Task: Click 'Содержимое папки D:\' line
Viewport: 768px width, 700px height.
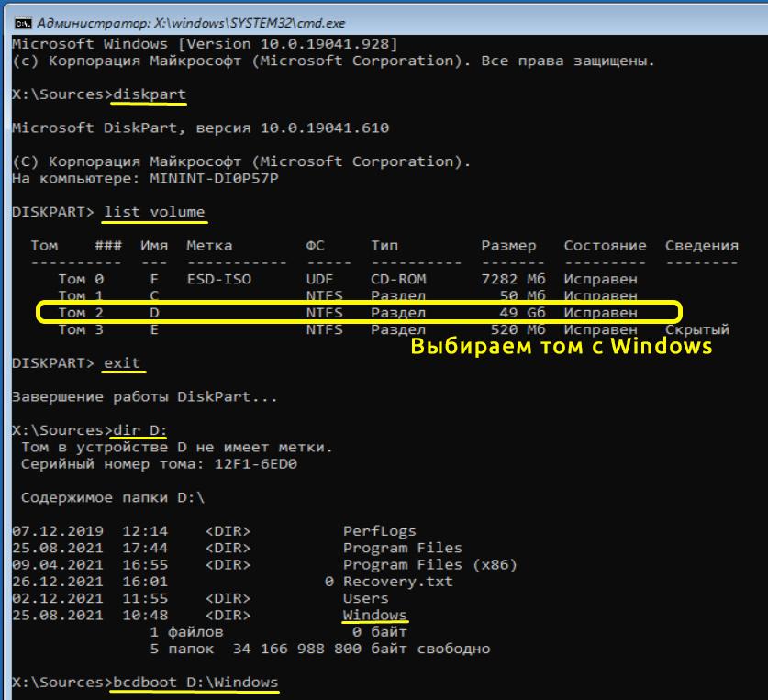Action: (x=113, y=497)
